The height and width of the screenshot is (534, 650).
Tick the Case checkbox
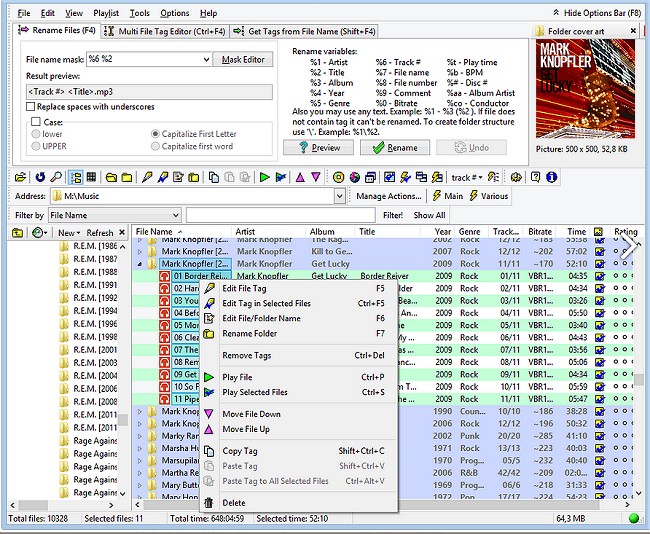click(x=36, y=123)
